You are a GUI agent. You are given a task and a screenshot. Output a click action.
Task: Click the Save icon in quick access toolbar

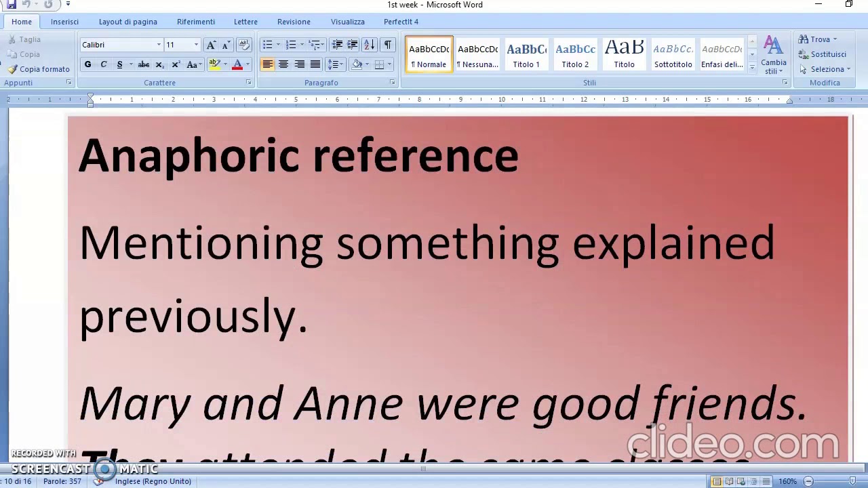12,4
